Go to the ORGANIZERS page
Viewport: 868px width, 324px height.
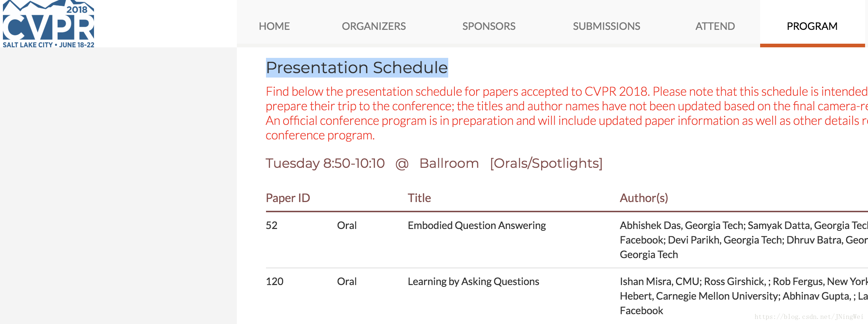coord(374,26)
